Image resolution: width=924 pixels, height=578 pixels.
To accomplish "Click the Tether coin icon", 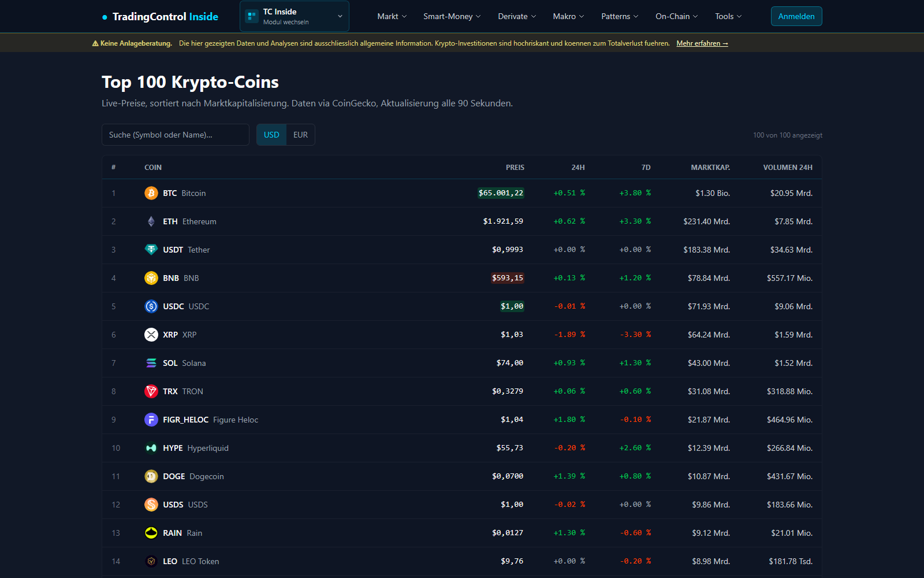I will tap(151, 250).
